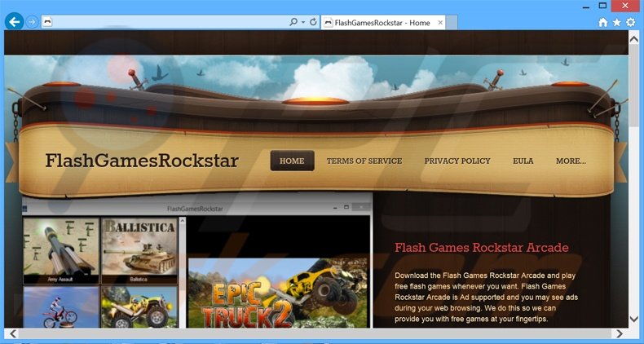This screenshot has height=344, width=644.
Task: Select the FlashGamesRockstar - Home tab
Action: click(x=382, y=23)
